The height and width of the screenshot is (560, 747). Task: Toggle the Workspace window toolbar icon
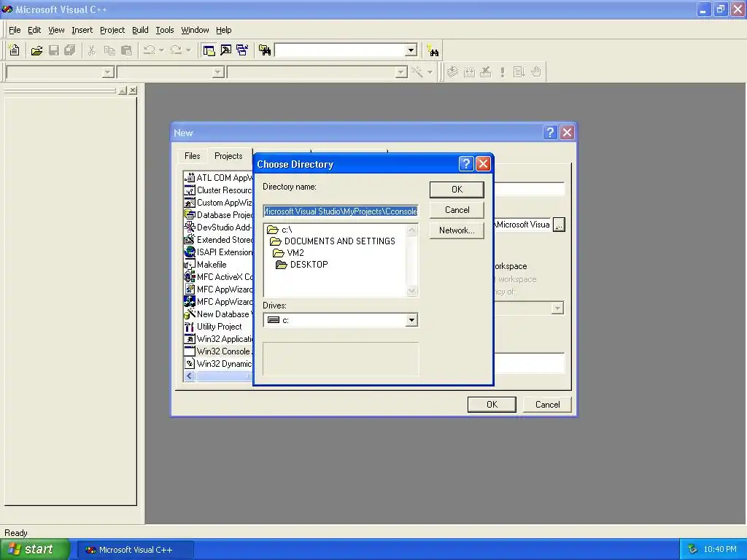(208, 50)
